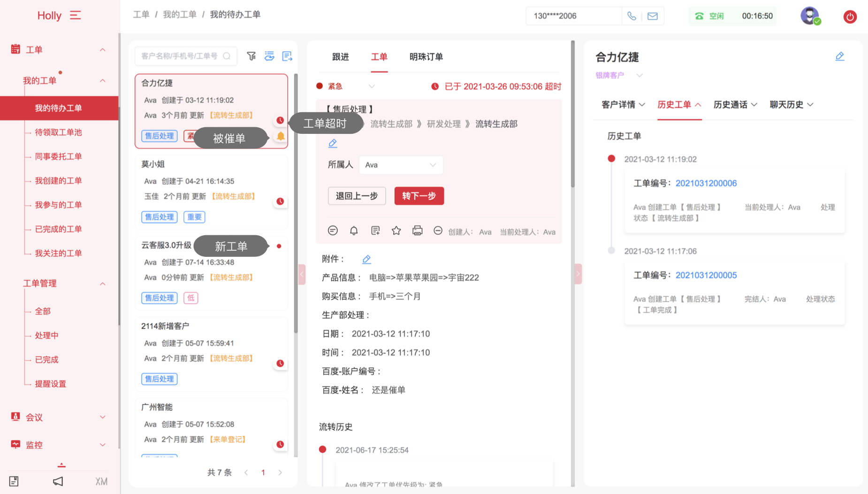Click the ticket list vertical scrollbar
This screenshot has height=494, width=868.
click(296, 202)
